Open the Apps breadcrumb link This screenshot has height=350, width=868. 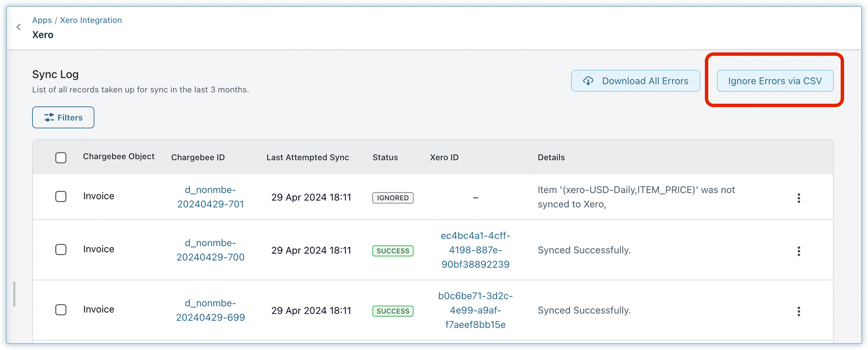[x=42, y=20]
